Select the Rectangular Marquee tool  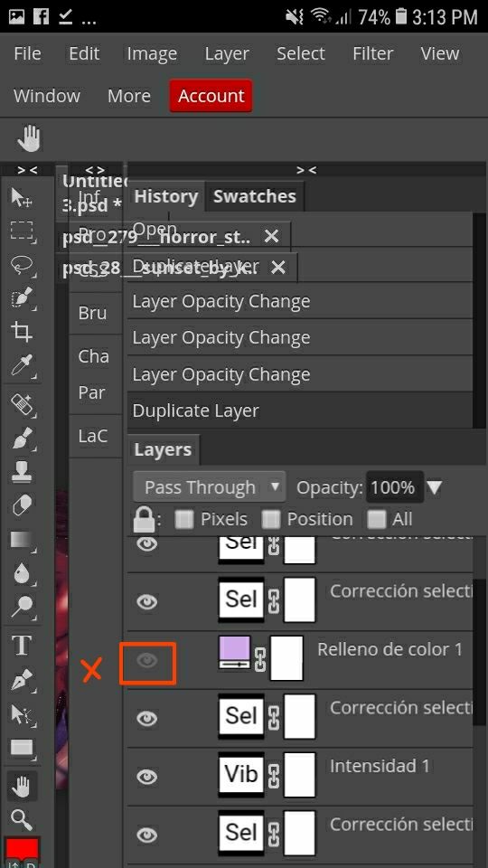pos(22,231)
